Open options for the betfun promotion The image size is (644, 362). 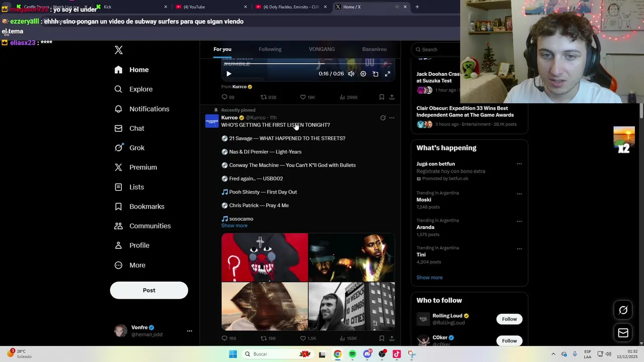pos(519,164)
